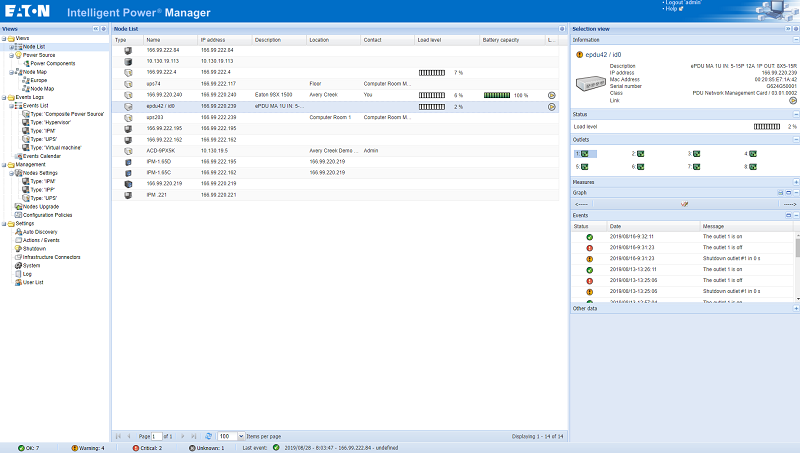The image size is (800, 453).
Task: Open Shutdown settings
Action: point(34,249)
